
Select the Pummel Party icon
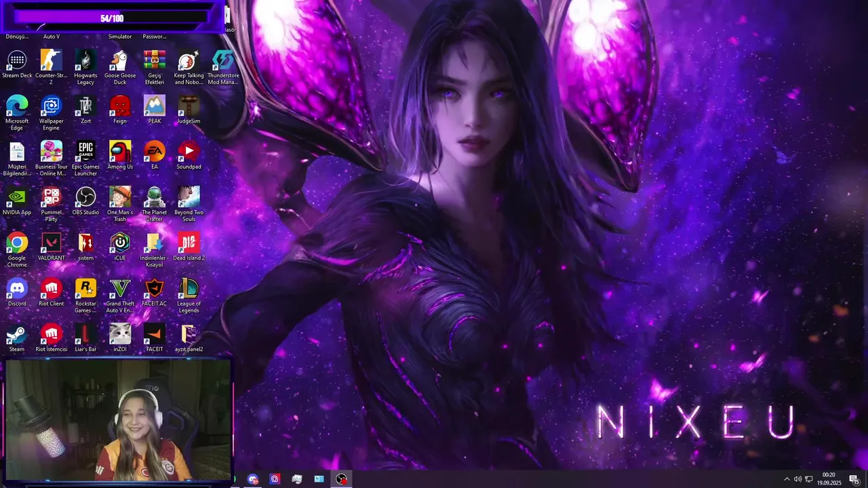point(51,203)
